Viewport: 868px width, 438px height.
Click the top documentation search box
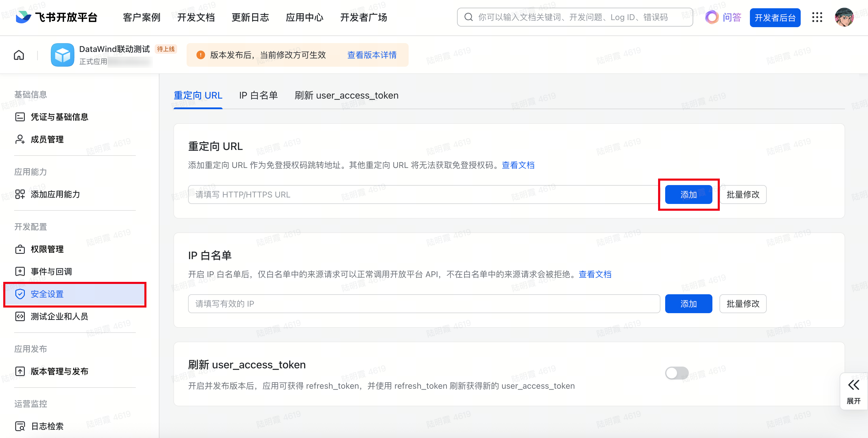coord(575,17)
